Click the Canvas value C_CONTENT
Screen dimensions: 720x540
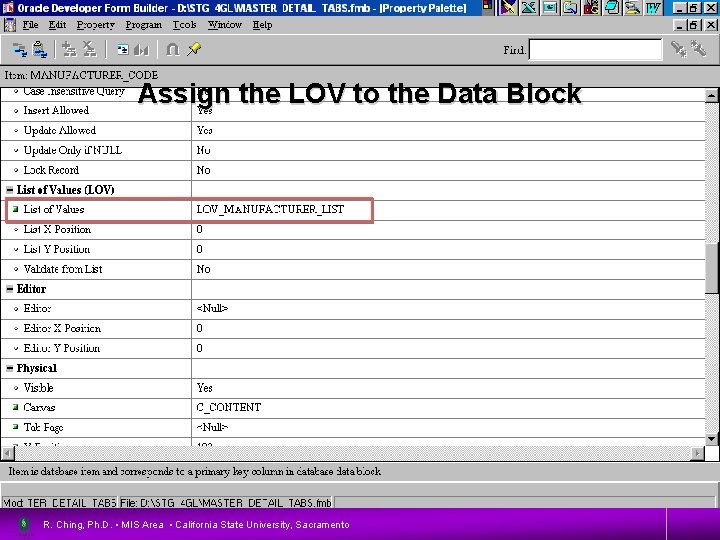click(x=229, y=407)
